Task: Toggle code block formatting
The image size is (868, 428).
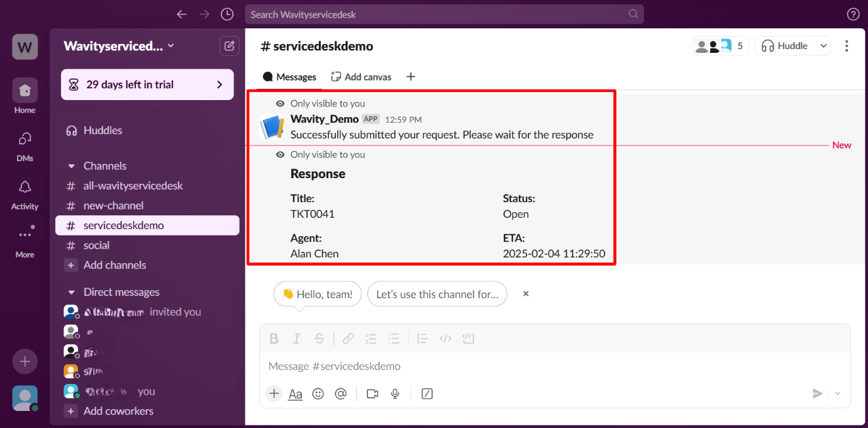Action: (x=468, y=339)
